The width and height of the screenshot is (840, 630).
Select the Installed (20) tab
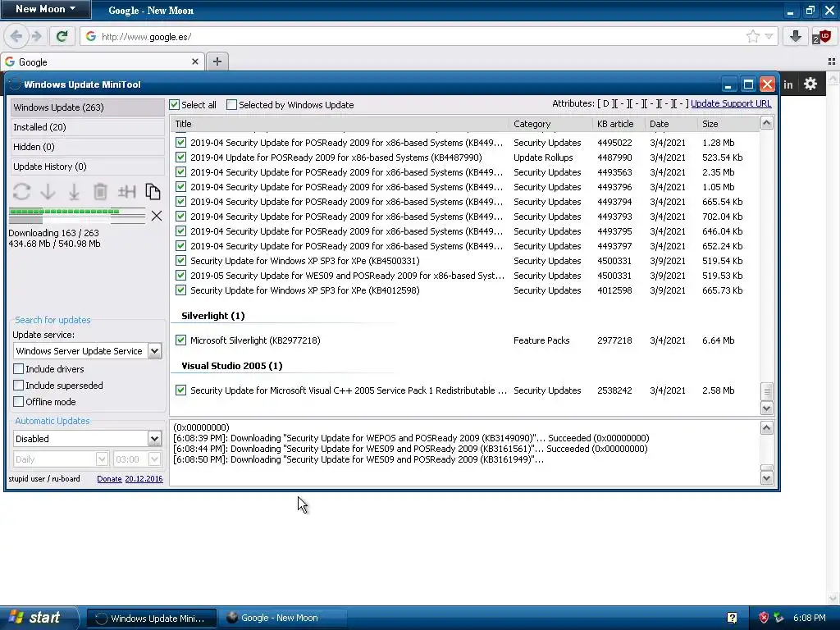click(87, 127)
